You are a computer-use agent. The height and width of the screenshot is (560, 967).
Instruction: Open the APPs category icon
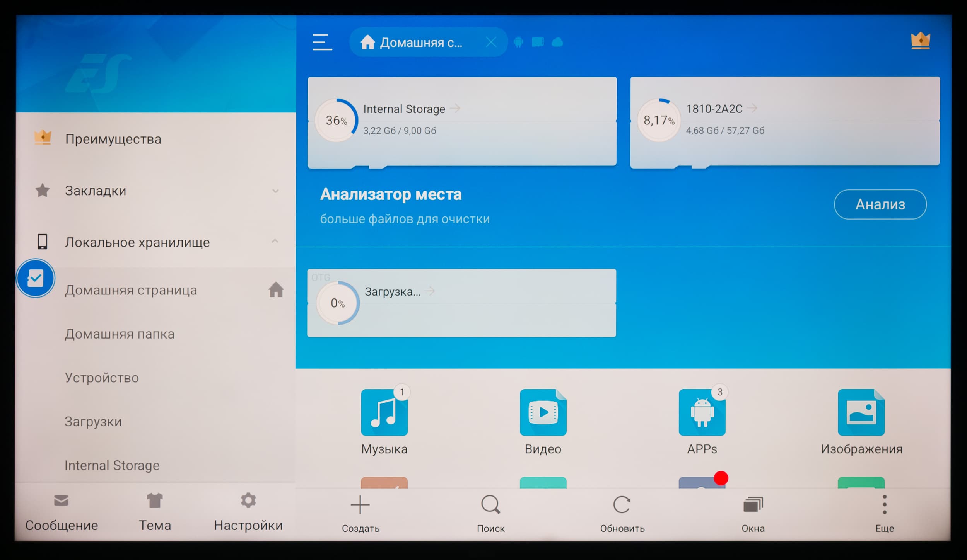702,412
